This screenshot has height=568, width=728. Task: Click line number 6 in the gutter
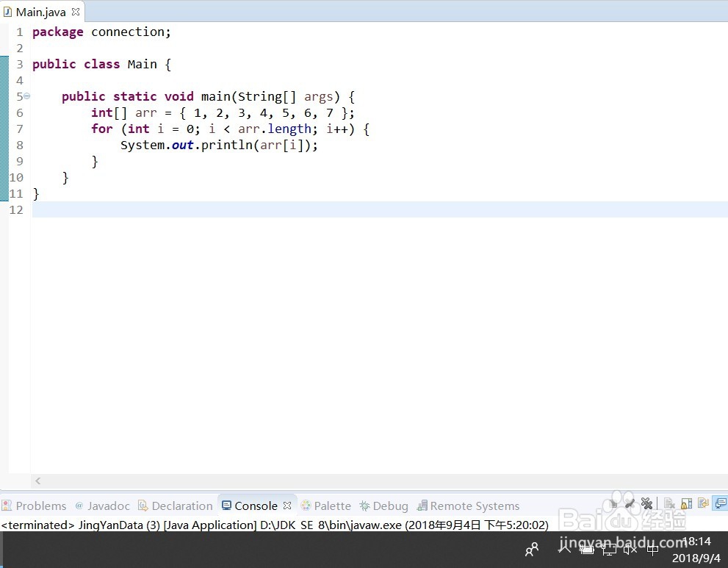click(20, 113)
